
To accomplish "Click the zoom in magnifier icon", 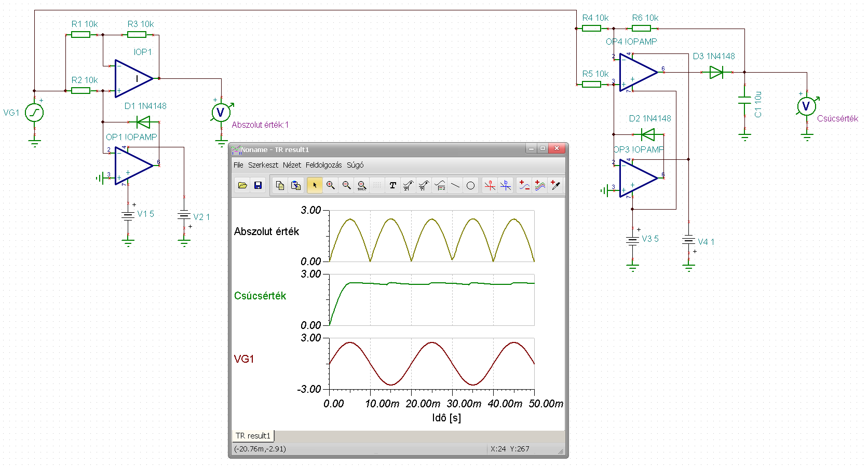I will point(330,185).
